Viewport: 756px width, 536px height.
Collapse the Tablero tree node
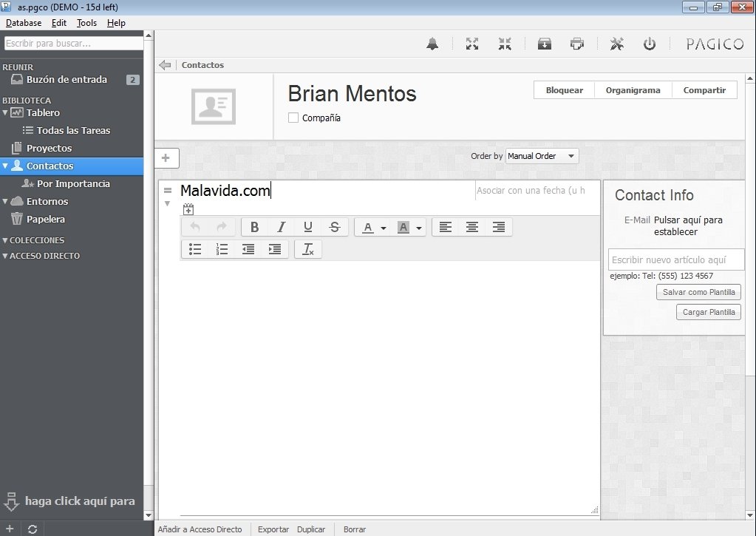coord(5,112)
